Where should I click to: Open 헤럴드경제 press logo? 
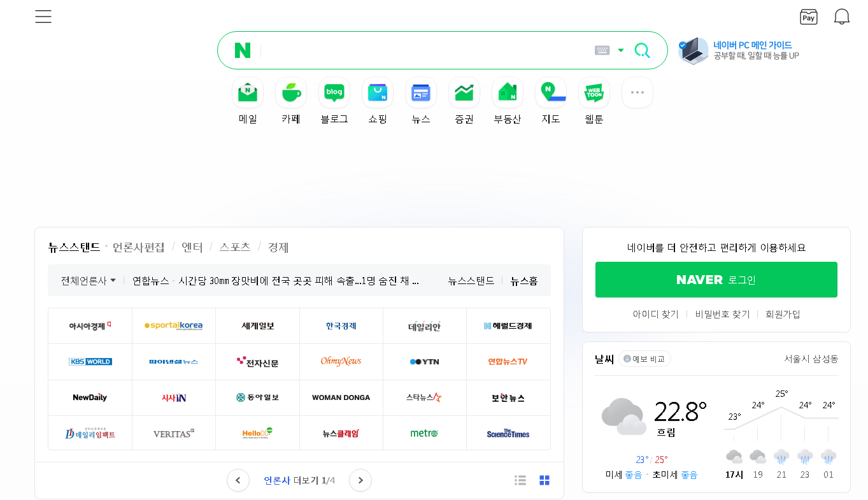pyautogui.click(x=508, y=325)
